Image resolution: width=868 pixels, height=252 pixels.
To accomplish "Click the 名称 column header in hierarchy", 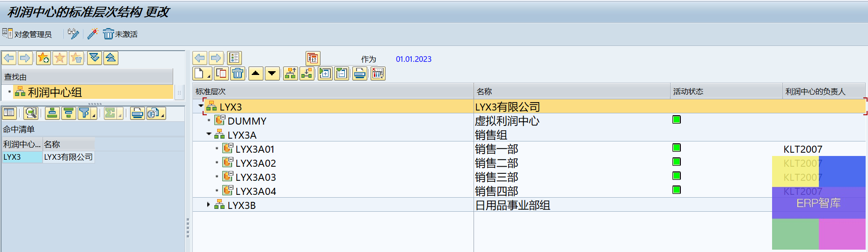I will (572, 91).
